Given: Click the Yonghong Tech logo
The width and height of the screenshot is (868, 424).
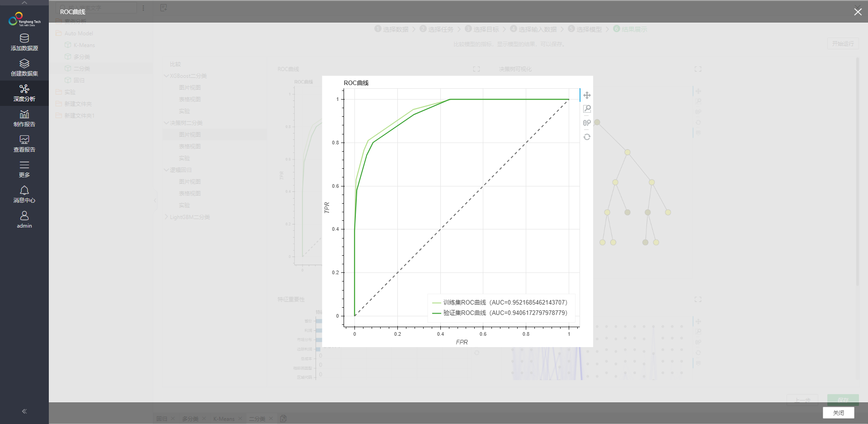Looking at the screenshot, I should [24, 19].
